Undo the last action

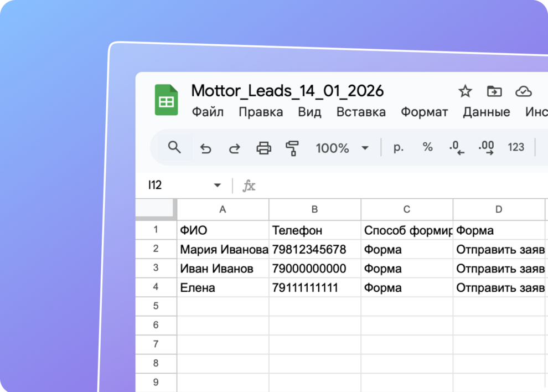pyautogui.click(x=205, y=148)
